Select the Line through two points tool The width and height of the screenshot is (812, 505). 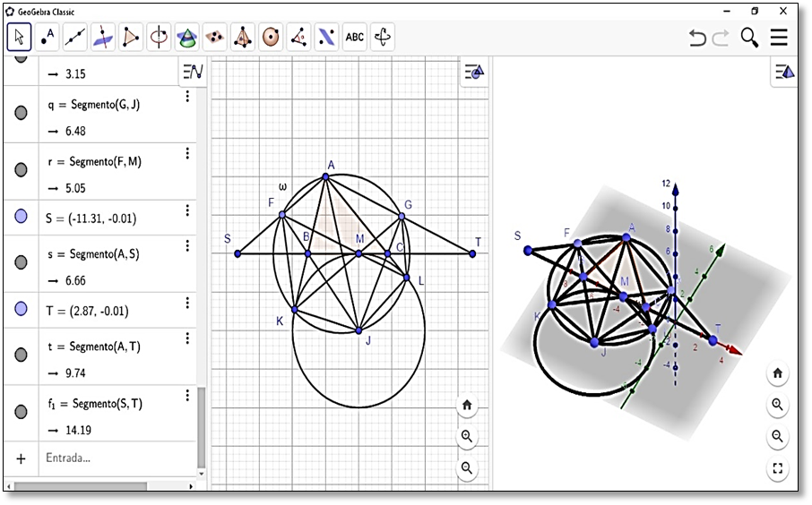(x=75, y=37)
